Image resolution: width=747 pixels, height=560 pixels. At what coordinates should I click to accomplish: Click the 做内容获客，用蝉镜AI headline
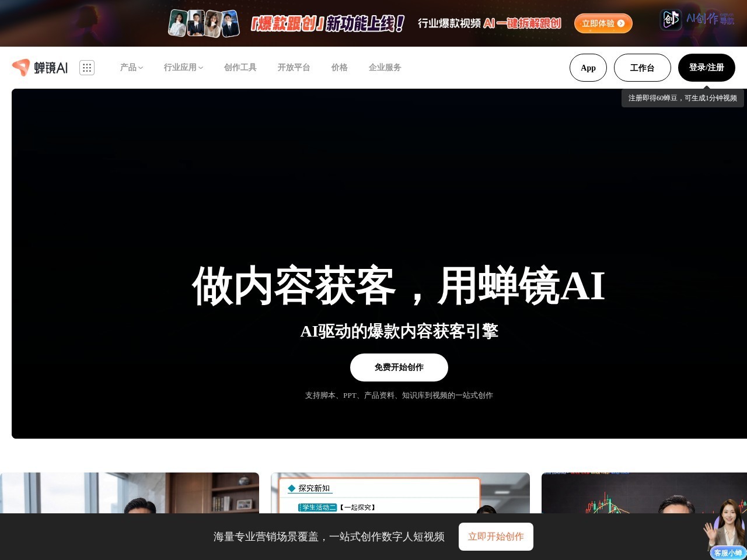399,286
